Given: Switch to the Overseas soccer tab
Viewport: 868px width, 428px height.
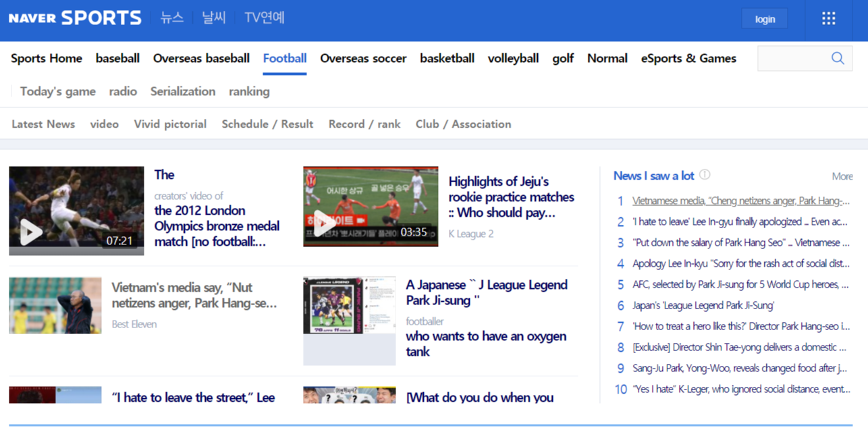Looking at the screenshot, I should coord(363,59).
